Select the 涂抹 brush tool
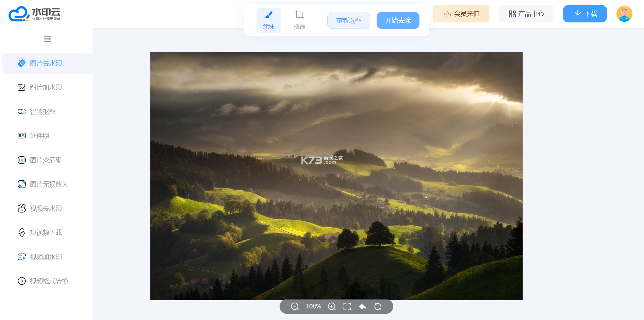Screen dimensions: 644x320 tap(269, 20)
